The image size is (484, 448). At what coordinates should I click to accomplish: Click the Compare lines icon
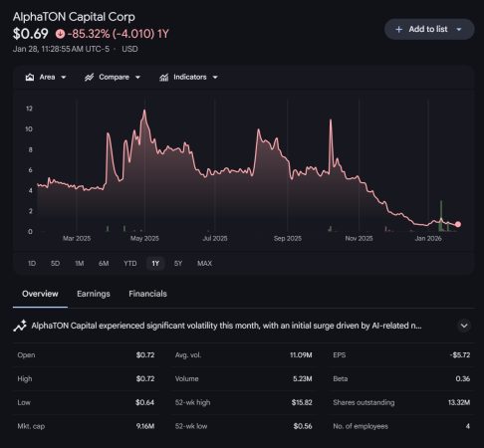(x=89, y=78)
